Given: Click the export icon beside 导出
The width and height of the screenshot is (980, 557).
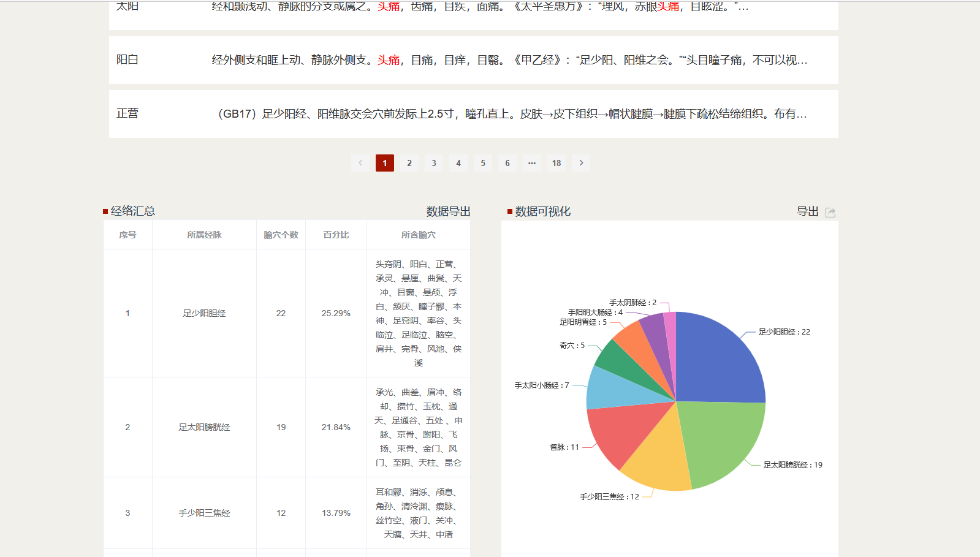Looking at the screenshot, I should click(830, 212).
